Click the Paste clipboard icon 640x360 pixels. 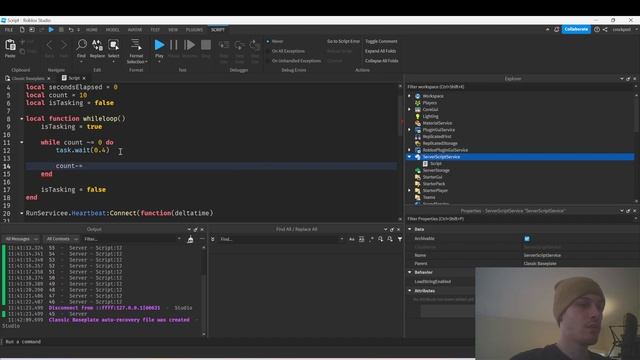click(x=10, y=46)
